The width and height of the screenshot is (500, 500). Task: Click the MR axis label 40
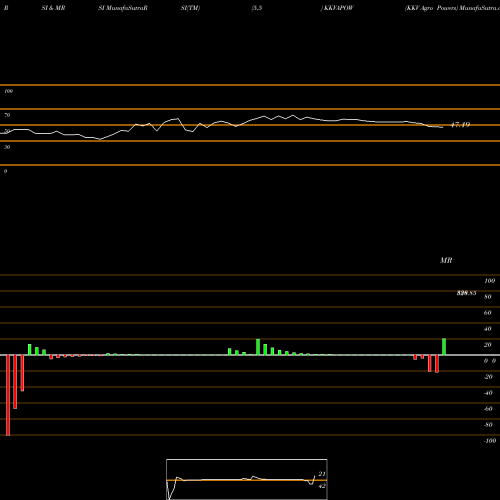[x=488, y=329]
